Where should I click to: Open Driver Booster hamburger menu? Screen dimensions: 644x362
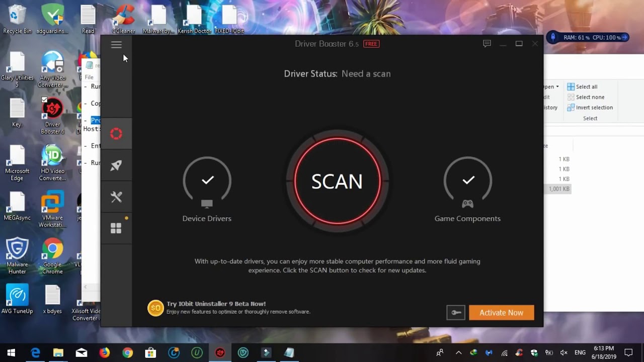116,45
